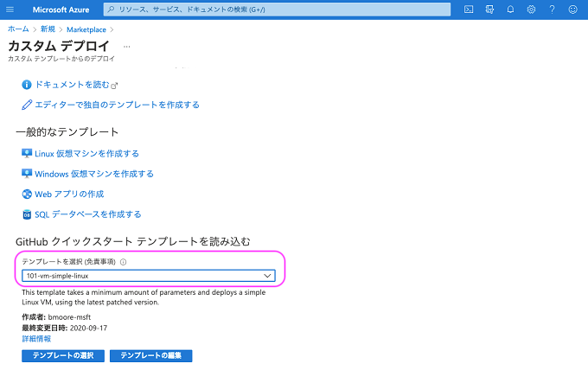The image size is (588, 370).
Task: Click the search magnifier icon
Action: click(x=111, y=10)
